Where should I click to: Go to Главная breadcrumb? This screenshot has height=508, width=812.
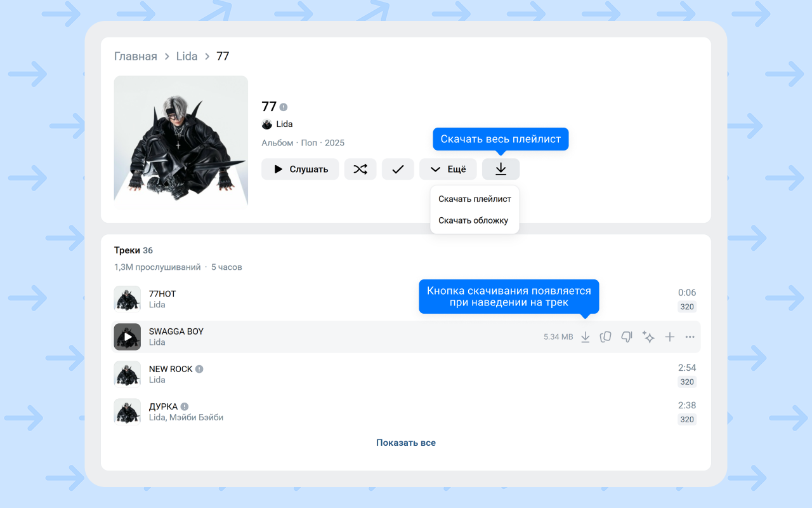point(136,56)
